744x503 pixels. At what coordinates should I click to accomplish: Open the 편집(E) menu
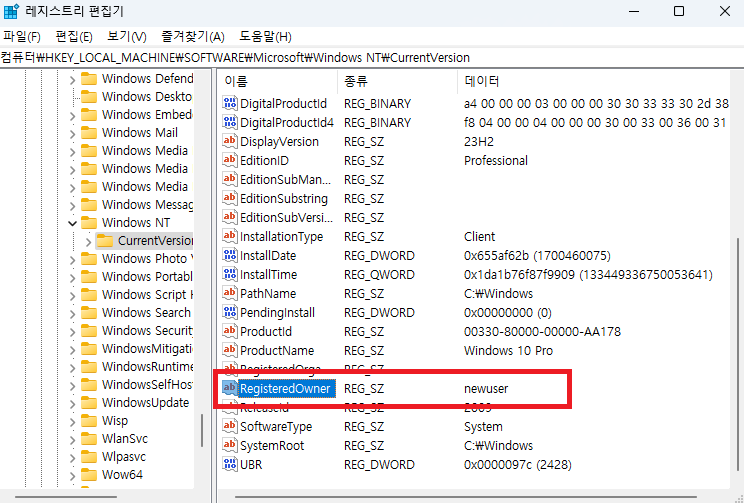(74, 37)
